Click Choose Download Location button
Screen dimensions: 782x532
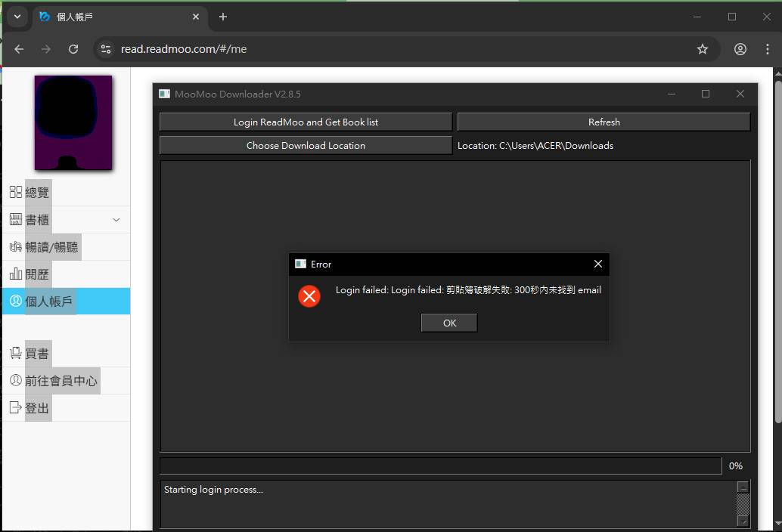(x=306, y=145)
